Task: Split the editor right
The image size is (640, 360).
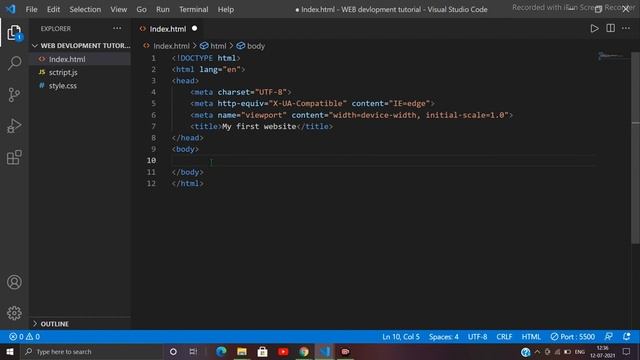Action: (x=610, y=29)
